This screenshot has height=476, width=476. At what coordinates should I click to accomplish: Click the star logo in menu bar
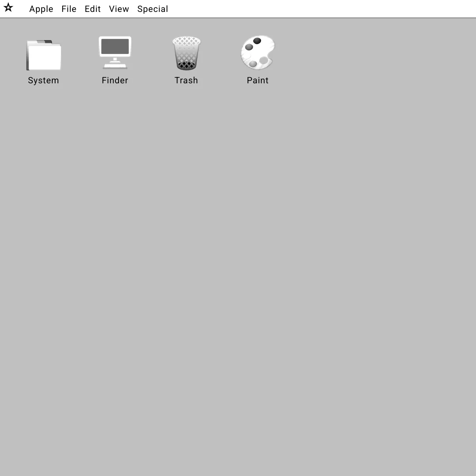(x=9, y=8)
